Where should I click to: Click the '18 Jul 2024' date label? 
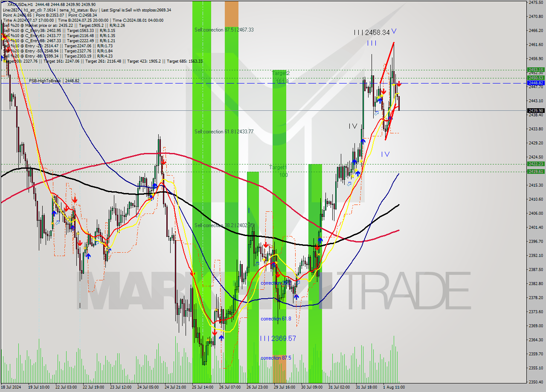click(x=12, y=387)
